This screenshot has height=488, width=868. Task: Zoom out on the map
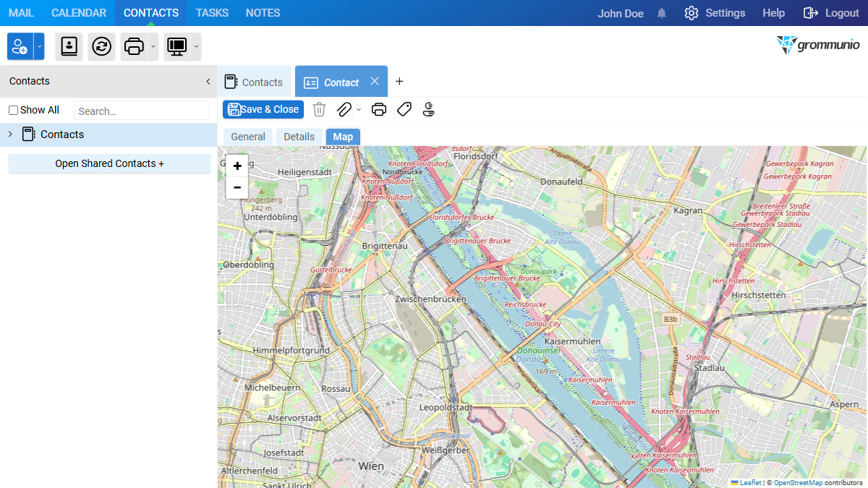[x=237, y=187]
